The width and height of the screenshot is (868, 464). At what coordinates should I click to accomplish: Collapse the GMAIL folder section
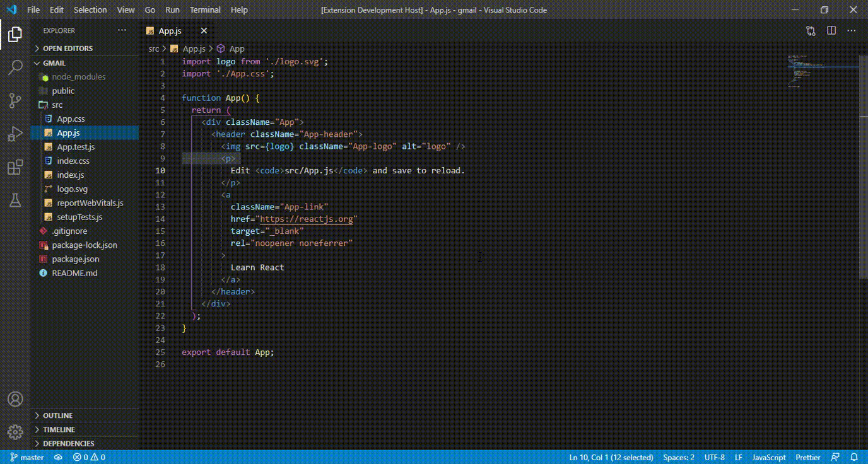pos(85,63)
